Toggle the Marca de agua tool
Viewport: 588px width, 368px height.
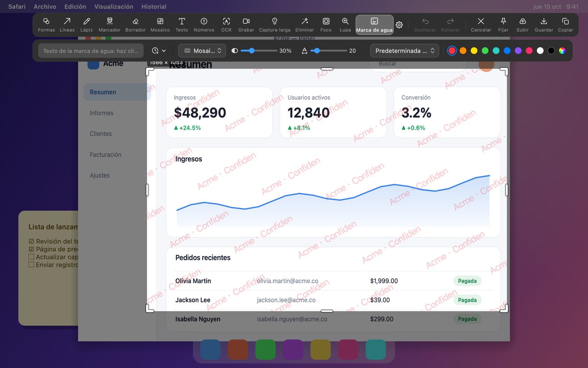[x=374, y=25]
